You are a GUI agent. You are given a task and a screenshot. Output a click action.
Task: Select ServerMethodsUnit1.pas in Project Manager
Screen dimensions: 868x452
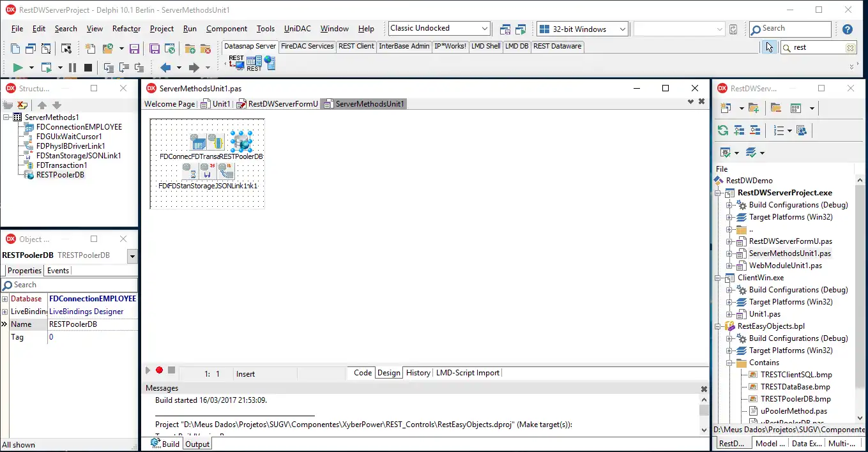pos(790,254)
